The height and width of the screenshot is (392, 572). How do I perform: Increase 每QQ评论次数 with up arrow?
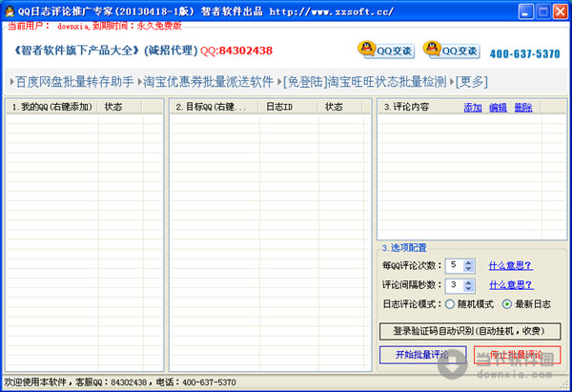[468, 263]
